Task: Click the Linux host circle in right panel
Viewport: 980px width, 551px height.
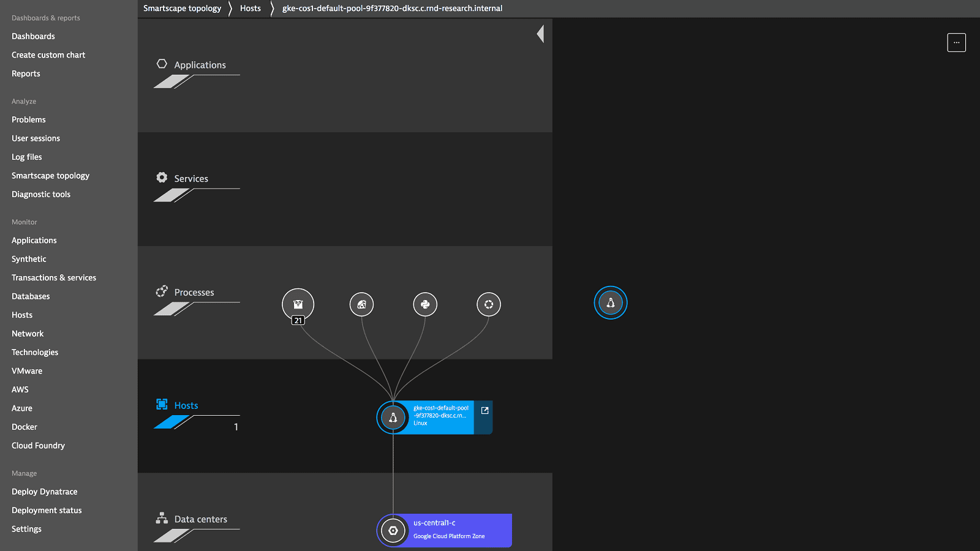Action: (611, 302)
